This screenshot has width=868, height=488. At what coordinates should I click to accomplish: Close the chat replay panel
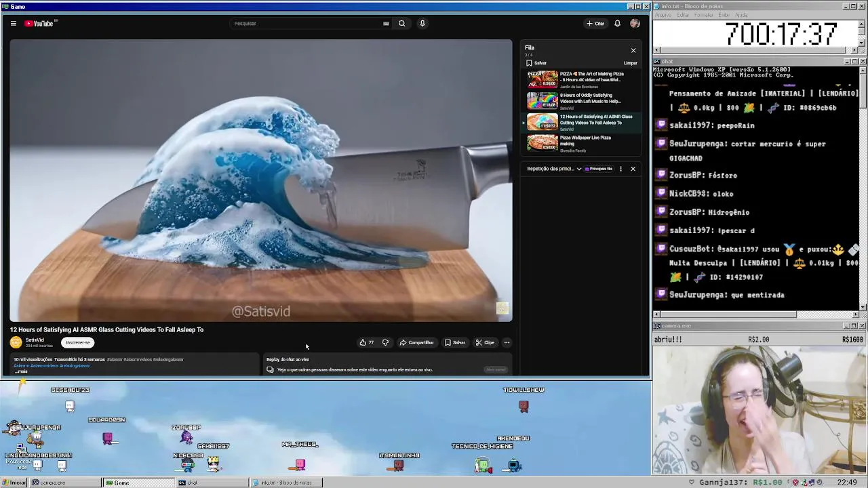pyautogui.click(x=633, y=169)
